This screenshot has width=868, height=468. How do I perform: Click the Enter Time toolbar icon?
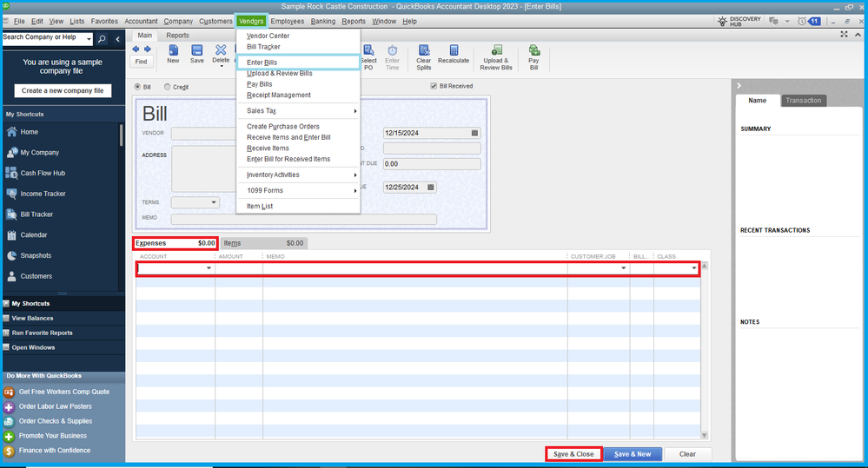[x=392, y=50]
